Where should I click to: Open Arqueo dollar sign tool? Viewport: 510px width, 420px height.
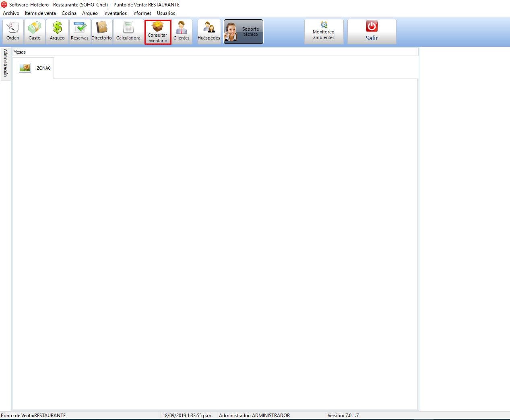click(57, 31)
